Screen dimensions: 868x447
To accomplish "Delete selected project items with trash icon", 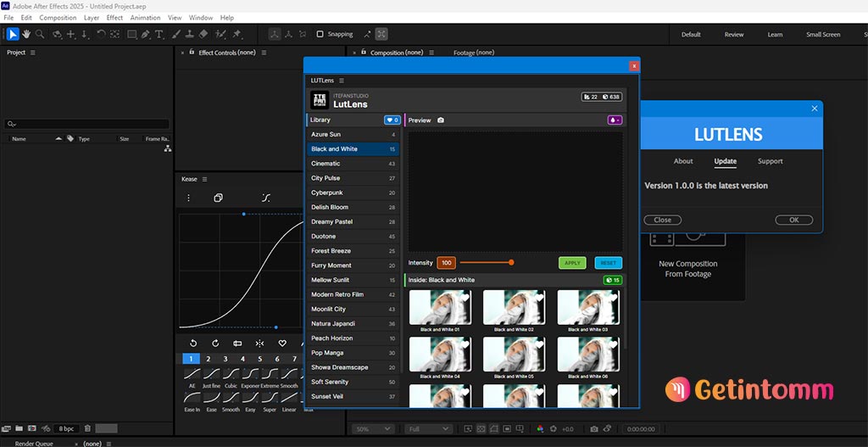I will coord(87,428).
